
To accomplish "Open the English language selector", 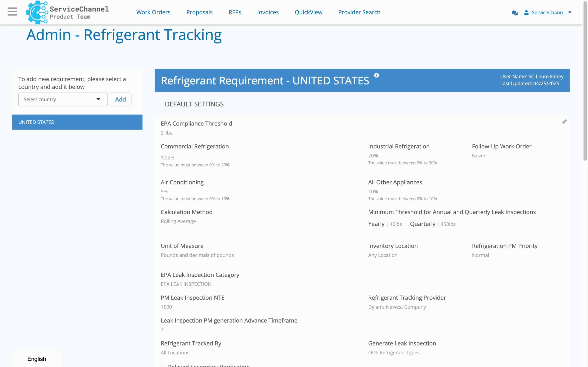I will pos(37,359).
